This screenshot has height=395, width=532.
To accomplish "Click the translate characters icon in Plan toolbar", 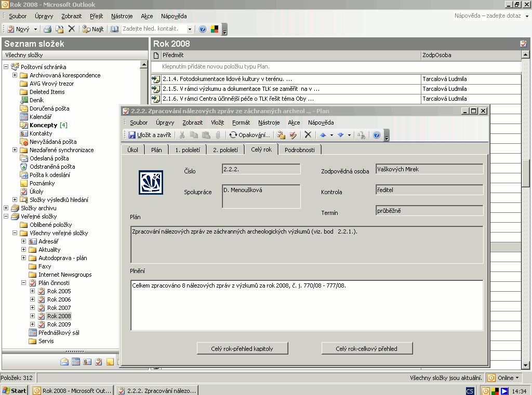I will point(362,135).
